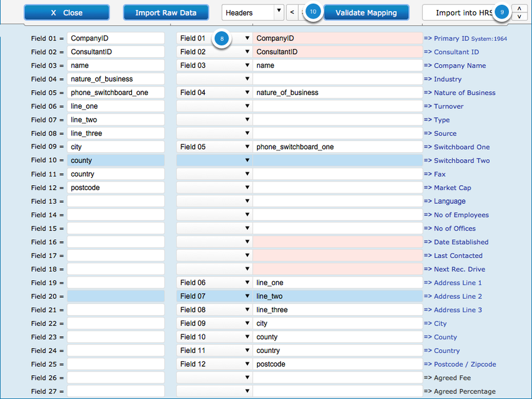
Task: Open the mapping dropdown for Agreed Fee
Action: point(215,378)
